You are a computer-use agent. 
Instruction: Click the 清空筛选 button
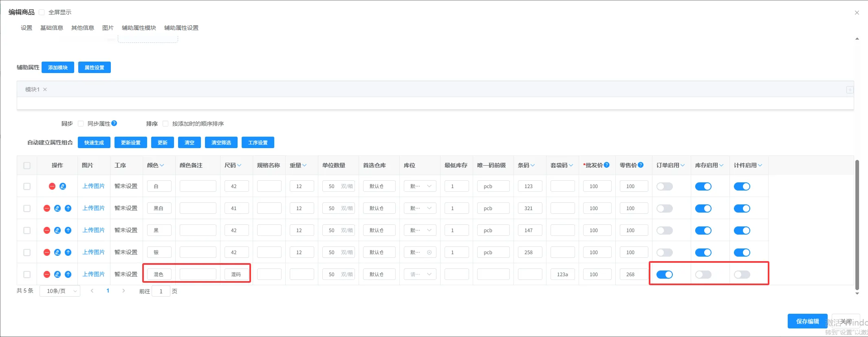(x=221, y=142)
